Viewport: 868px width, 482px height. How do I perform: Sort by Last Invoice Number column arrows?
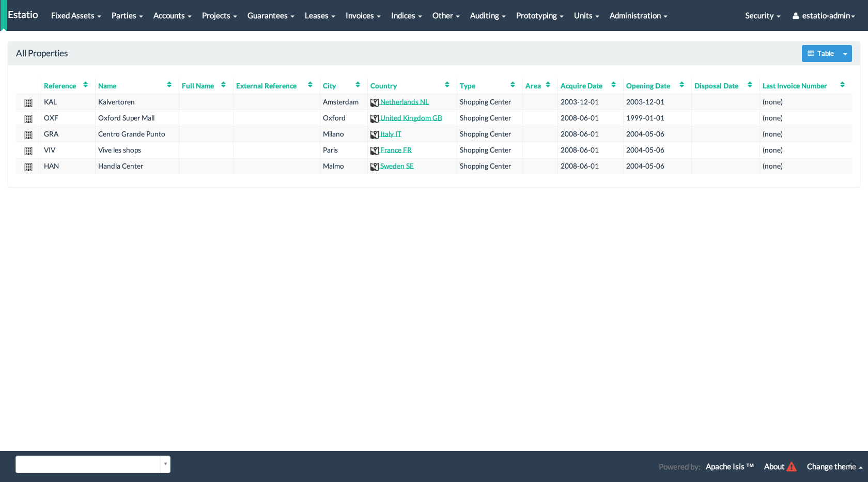tap(842, 85)
